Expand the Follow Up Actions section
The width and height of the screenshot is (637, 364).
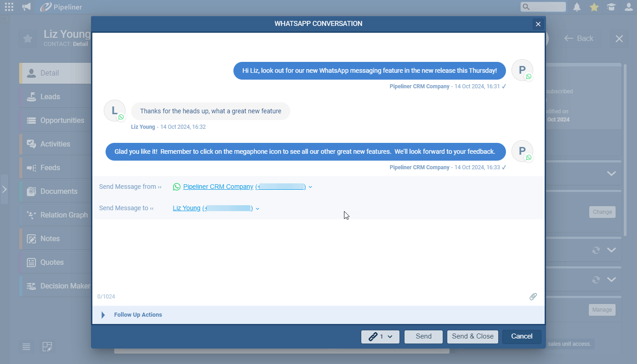[x=103, y=315]
